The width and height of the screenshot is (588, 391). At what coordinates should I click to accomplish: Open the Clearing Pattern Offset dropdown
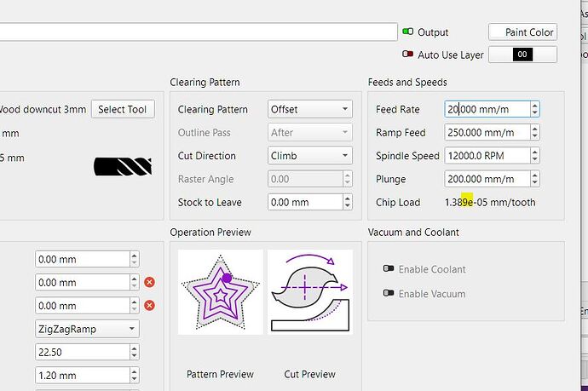click(309, 109)
